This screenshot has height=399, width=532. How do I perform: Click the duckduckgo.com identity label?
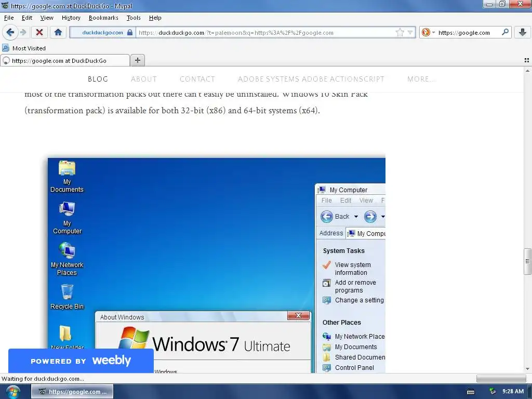(102, 33)
